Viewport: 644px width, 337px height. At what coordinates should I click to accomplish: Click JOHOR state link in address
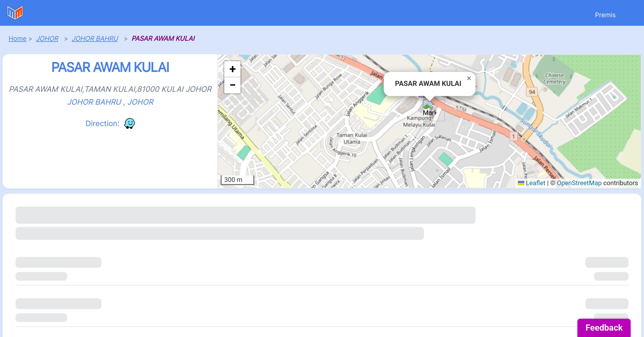point(140,102)
